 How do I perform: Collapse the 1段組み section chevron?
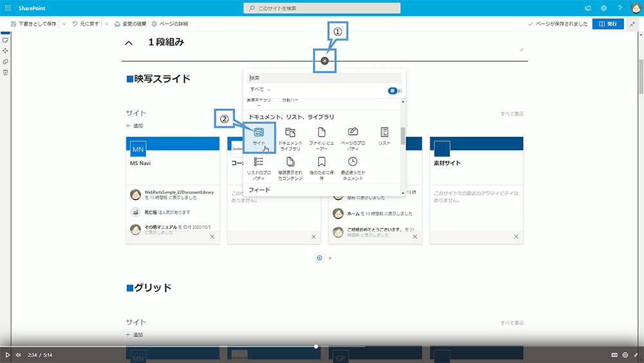[129, 43]
